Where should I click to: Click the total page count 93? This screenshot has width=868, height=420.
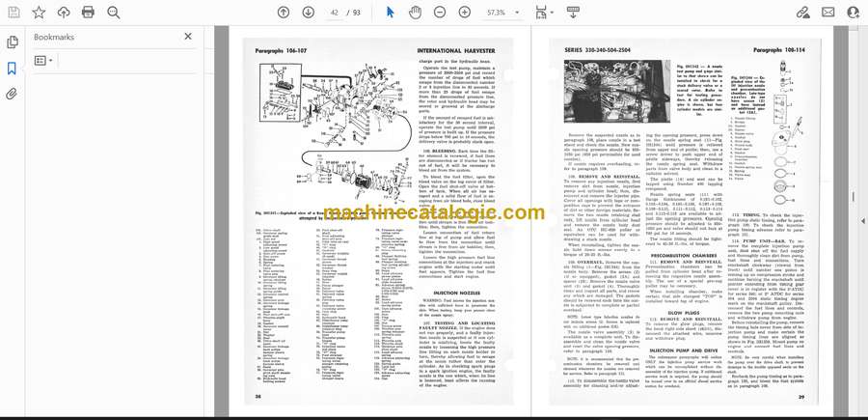(x=357, y=13)
